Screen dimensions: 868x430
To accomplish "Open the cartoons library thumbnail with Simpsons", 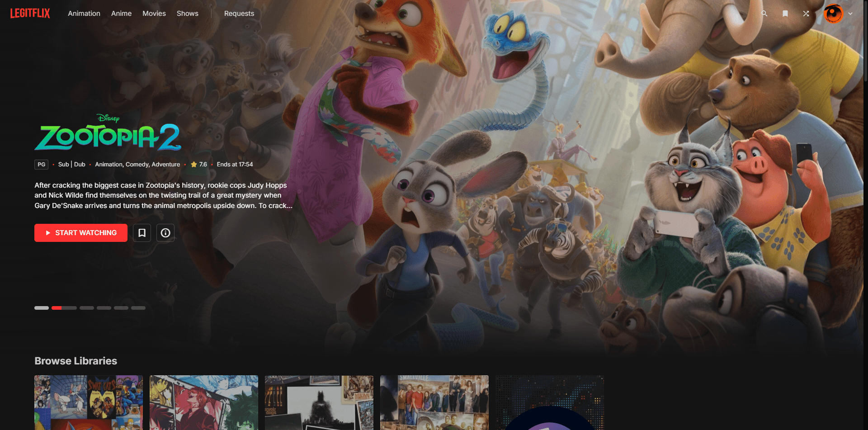I will tap(89, 402).
